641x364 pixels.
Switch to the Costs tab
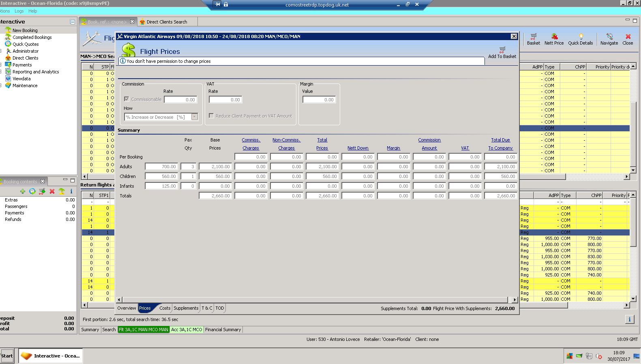165,308
